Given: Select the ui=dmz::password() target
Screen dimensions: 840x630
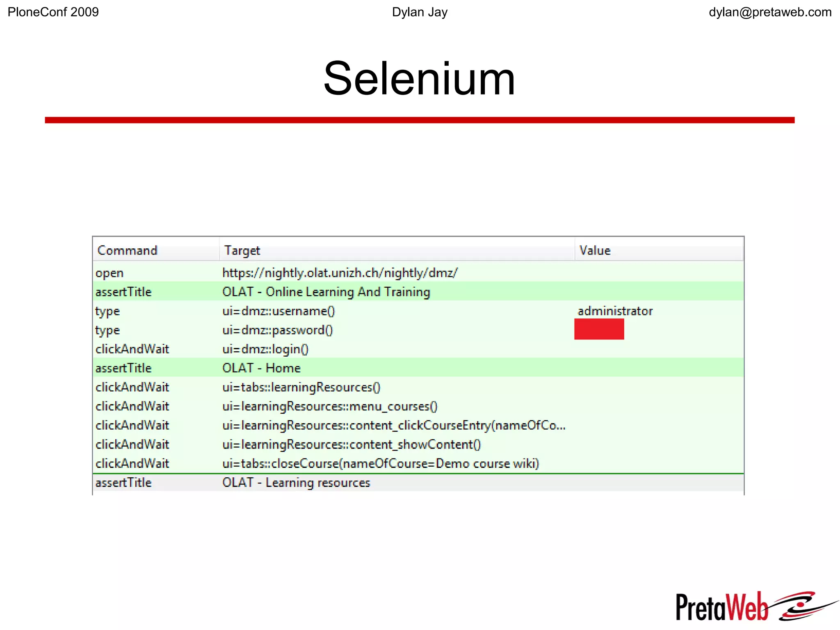Looking at the screenshot, I should (277, 330).
